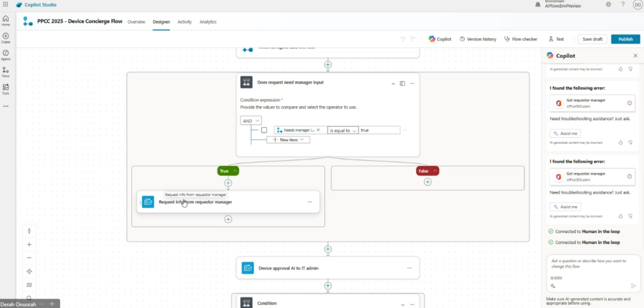Image resolution: width=644 pixels, height=308 pixels.
Task: Open the settings gear in header
Action: coord(608,4)
